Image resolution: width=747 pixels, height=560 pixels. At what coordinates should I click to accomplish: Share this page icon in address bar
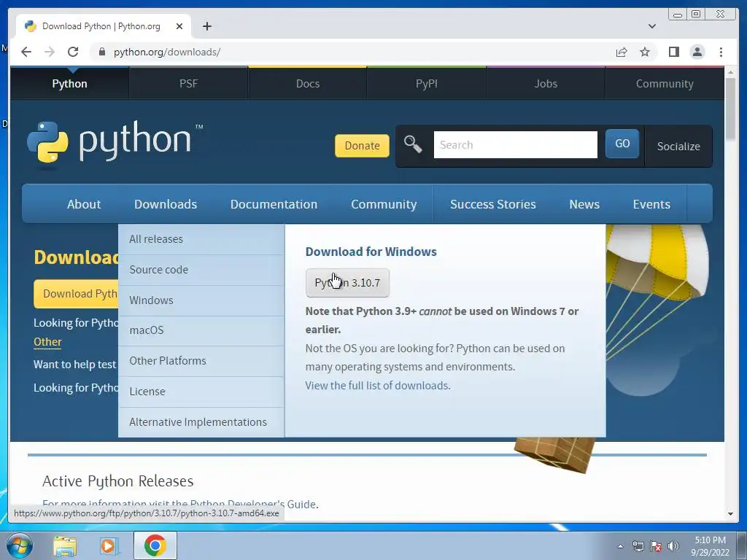coord(622,52)
